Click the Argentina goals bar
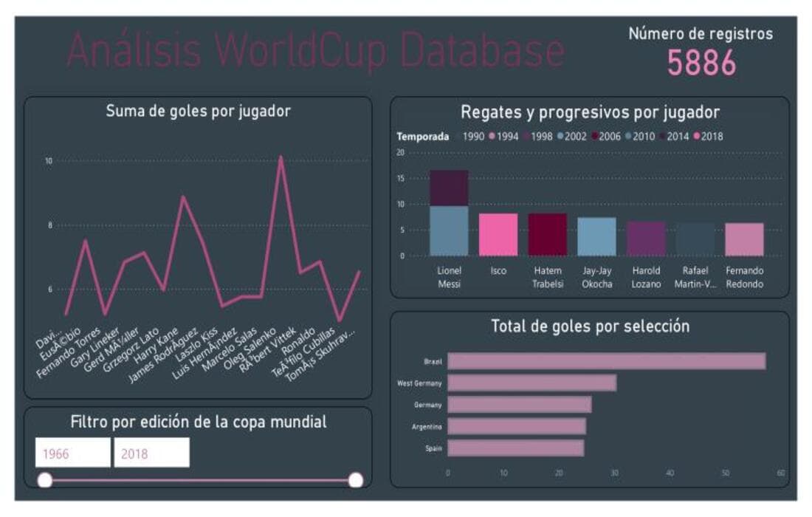Viewport: 812px width, 517px height. click(517, 426)
